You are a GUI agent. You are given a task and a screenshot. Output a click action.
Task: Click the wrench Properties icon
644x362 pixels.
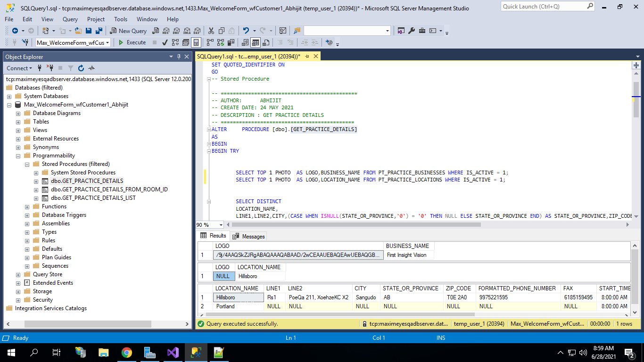412,31
